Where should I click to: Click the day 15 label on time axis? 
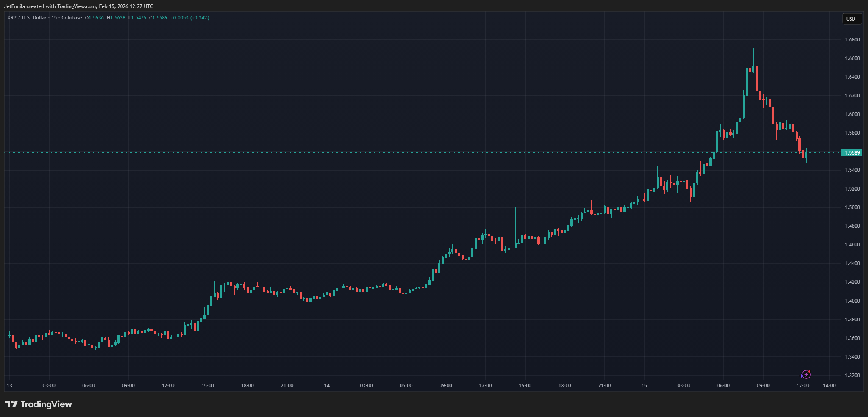click(x=644, y=386)
